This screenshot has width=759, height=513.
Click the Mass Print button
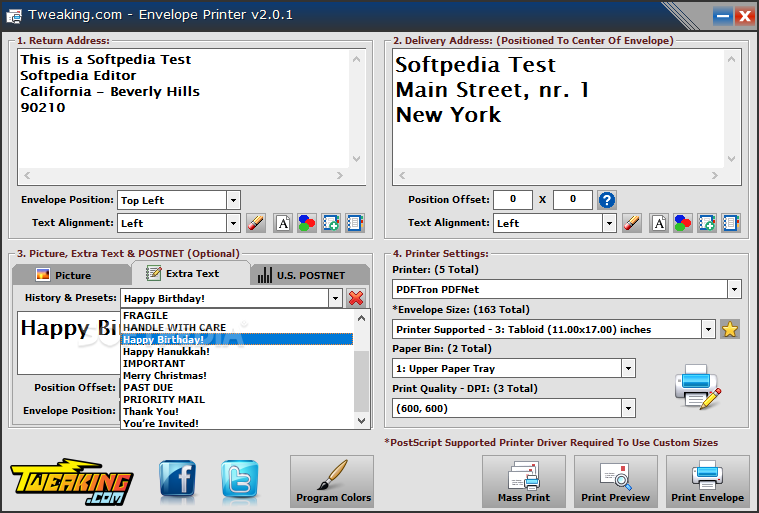524,482
